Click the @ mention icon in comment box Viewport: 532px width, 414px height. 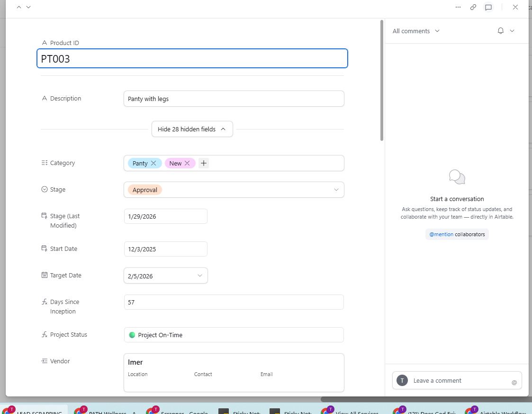pos(514,383)
